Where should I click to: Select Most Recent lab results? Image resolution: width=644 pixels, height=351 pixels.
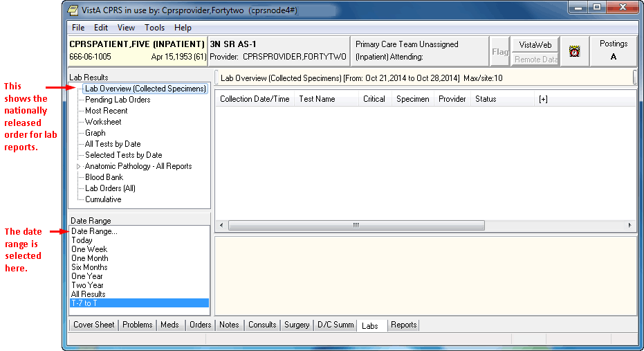[106, 111]
